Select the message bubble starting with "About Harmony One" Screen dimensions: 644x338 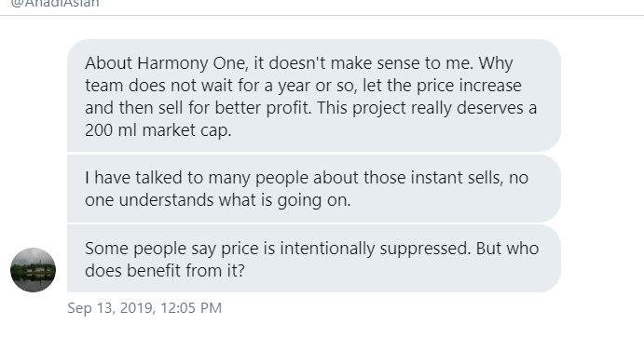[x=314, y=96]
